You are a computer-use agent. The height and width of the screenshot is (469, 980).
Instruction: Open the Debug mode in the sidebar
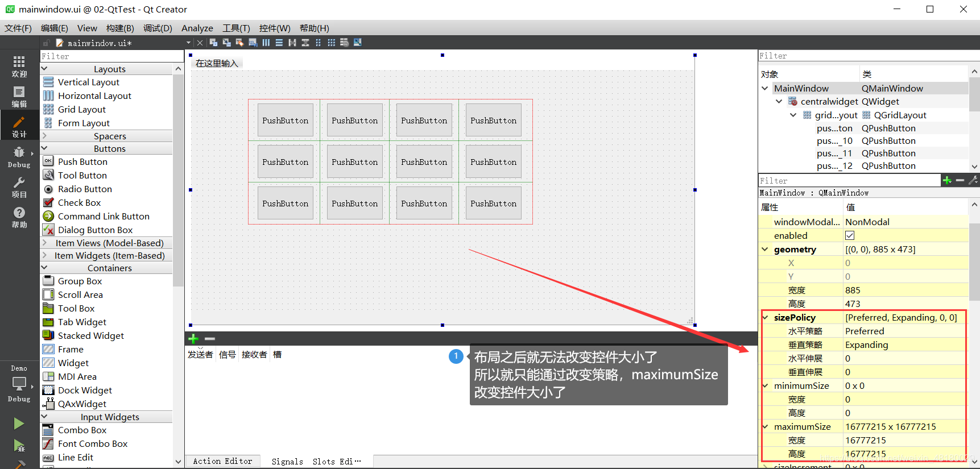(x=19, y=157)
